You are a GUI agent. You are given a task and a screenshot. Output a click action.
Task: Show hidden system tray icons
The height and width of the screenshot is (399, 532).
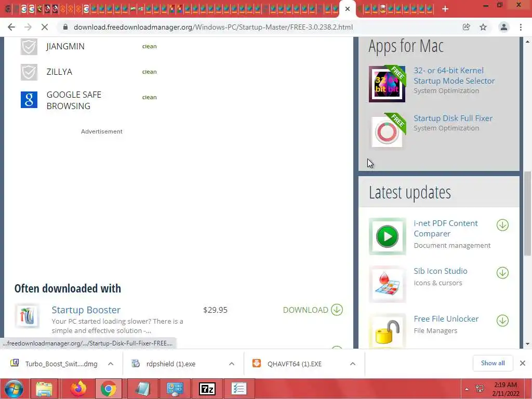point(467,389)
